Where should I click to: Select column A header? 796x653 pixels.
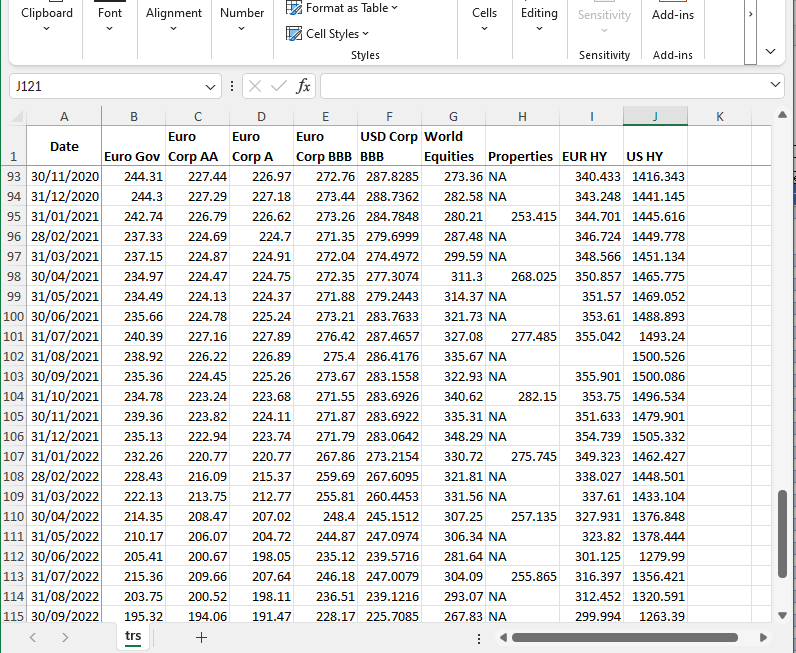click(x=64, y=117)
